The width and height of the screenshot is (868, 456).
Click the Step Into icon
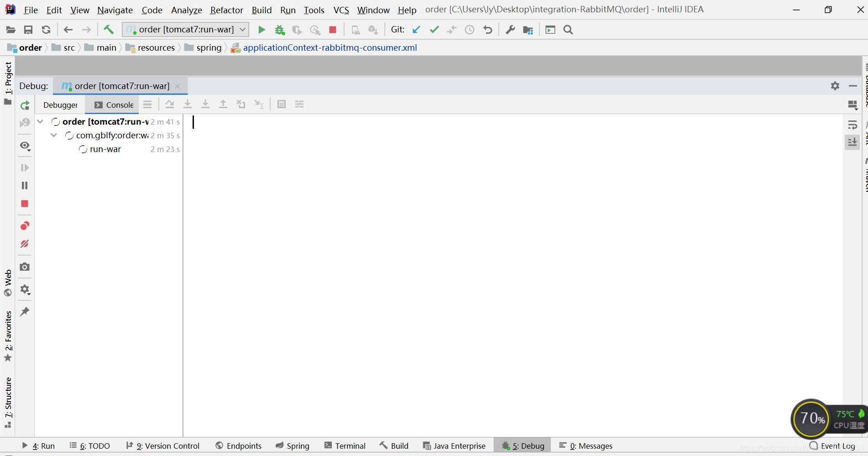pyautogui.click(x=188, y=105)
